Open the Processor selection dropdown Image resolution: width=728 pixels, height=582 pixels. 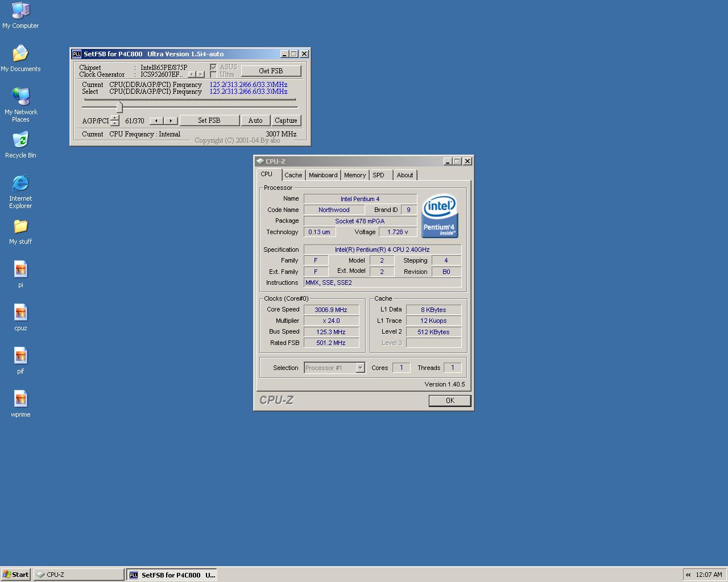point(360,368)
